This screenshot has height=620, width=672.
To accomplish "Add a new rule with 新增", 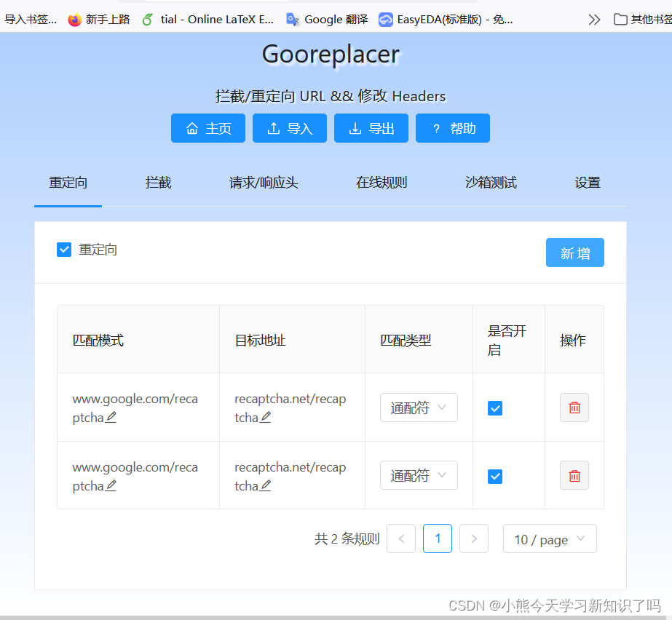I will [x=574, y=253].
